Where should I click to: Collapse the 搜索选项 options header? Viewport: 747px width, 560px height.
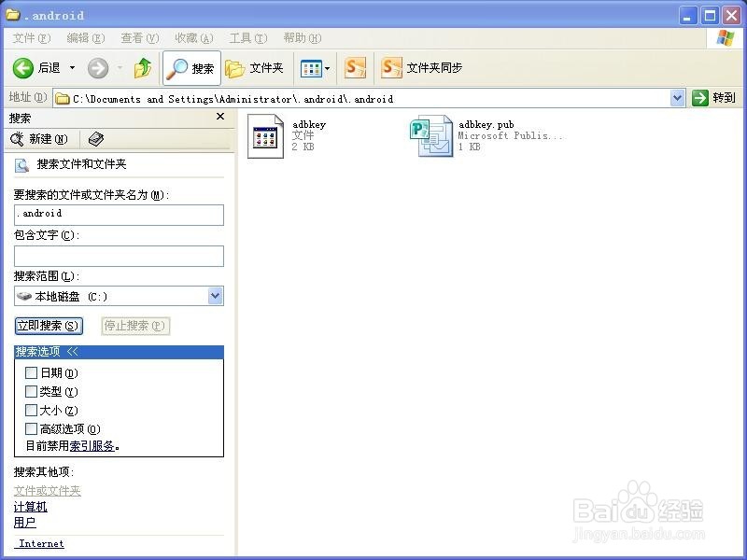click(120, 352)
